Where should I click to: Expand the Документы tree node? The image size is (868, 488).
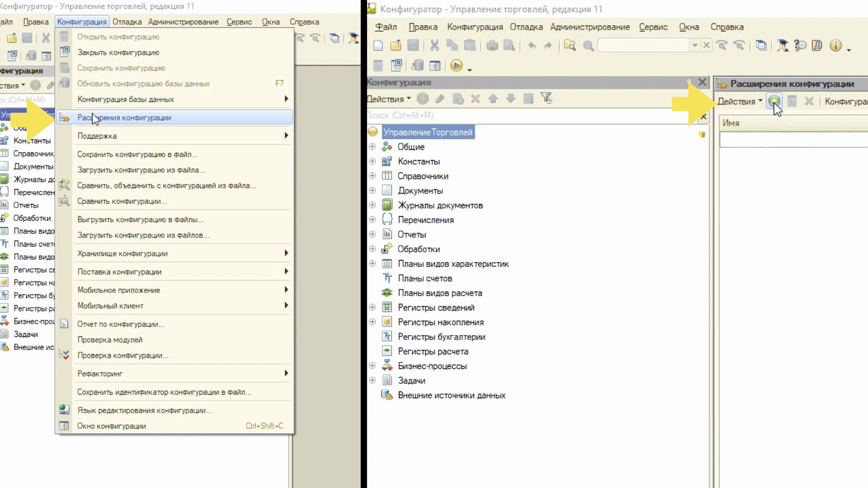point(372,190)
